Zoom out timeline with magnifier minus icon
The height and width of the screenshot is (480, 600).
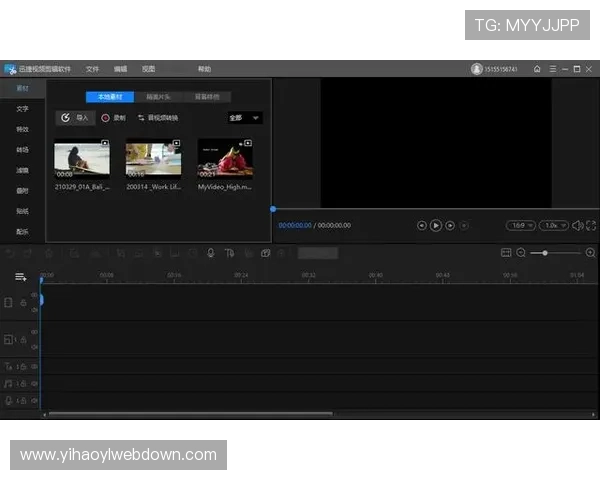pyautogui.click(x=521, y=253)
